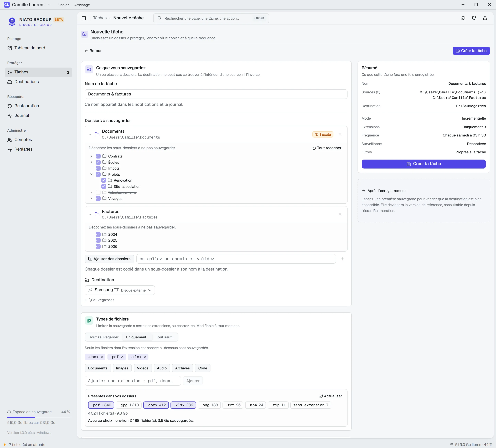Uncheck the Voyages subfolder
This screenshot has height=448, width=496.
tap(98, 198)
